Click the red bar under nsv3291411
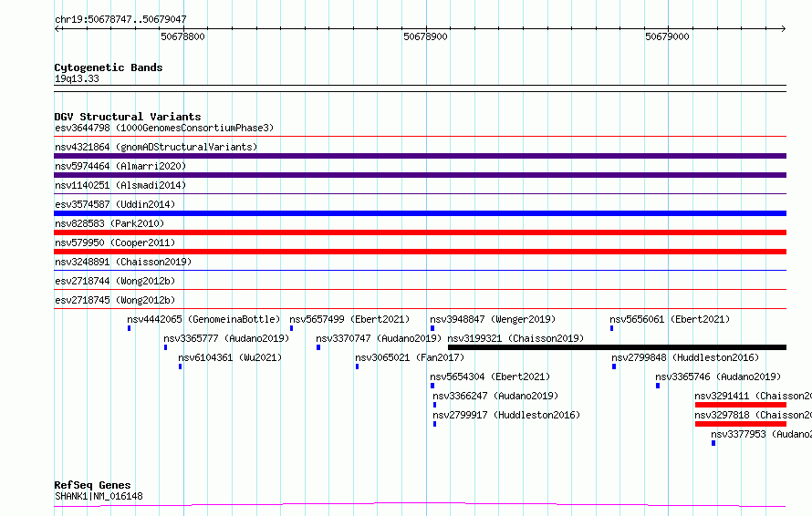Viewport: 812px width, 516px height. point(741,405)
